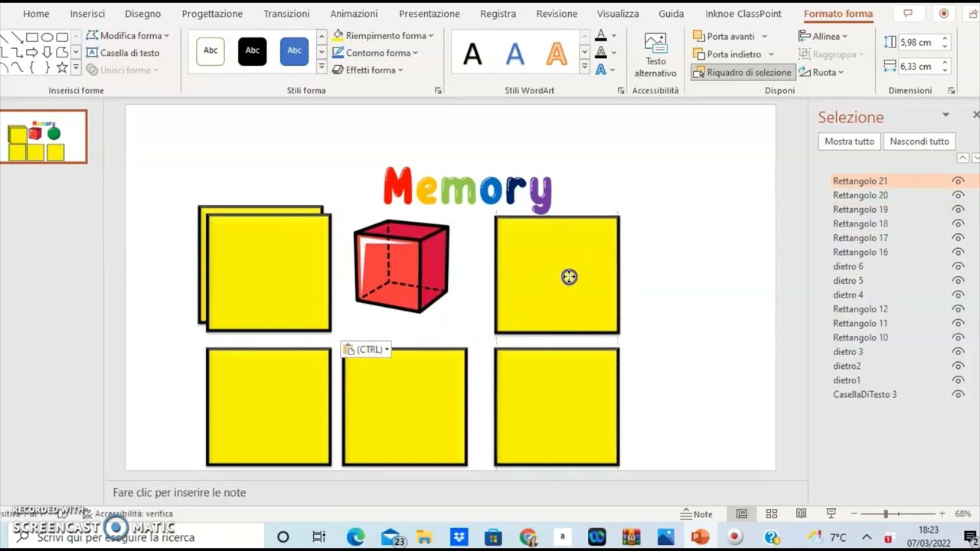The width and height of the screenshot is (980, 551).
Task: Hide dietro 4 layer eye
Action: pos(958,295)
